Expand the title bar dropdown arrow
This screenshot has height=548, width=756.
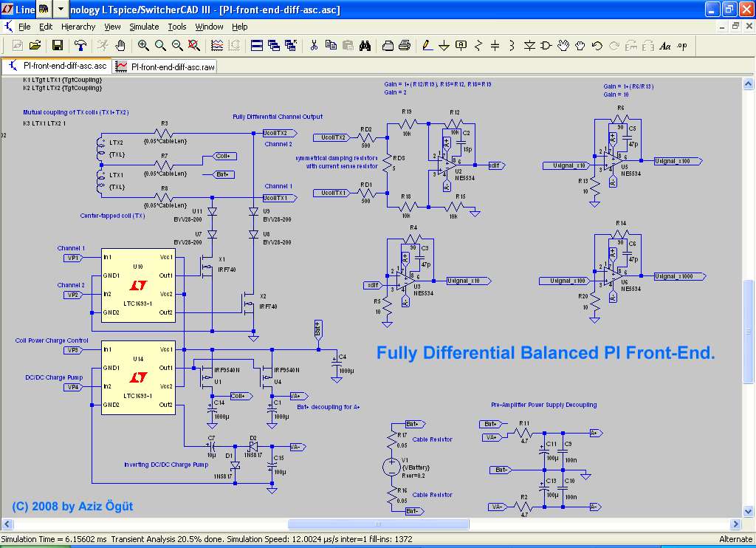click(x=61, y=9)
